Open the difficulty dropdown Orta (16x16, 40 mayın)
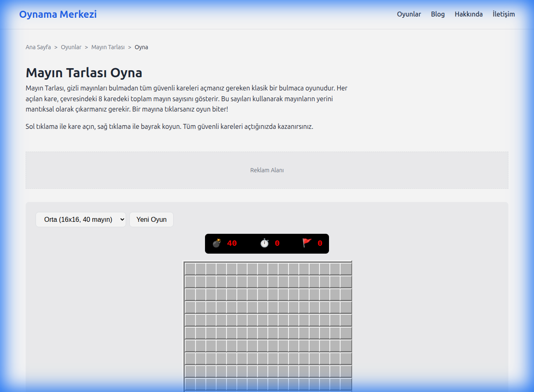This screenshot has width=534, height=392. pyautogui.click(x=81, y=220)
